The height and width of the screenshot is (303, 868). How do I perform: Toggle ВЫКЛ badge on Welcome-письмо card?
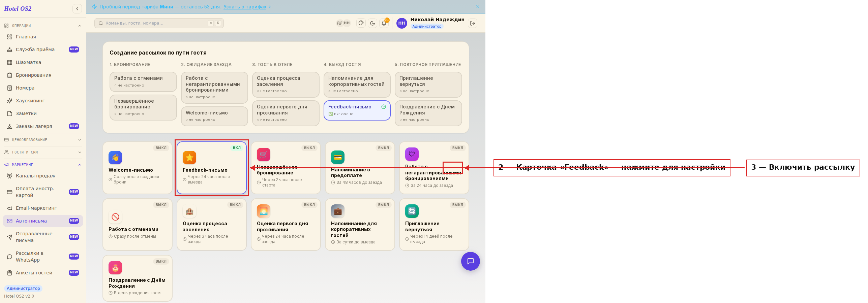[x=161, y=148]
